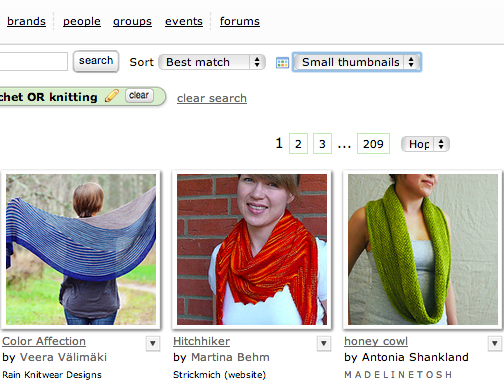Open the people menu item

tap(82, 21)
